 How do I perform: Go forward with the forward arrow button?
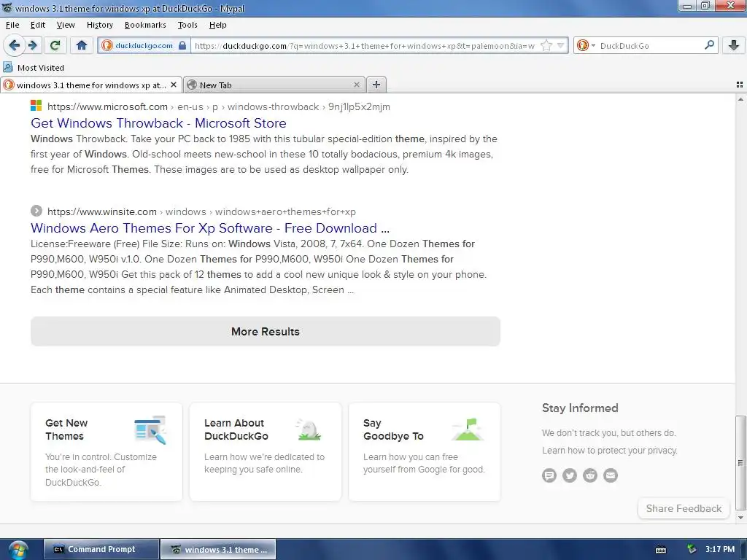pos(32,46)
